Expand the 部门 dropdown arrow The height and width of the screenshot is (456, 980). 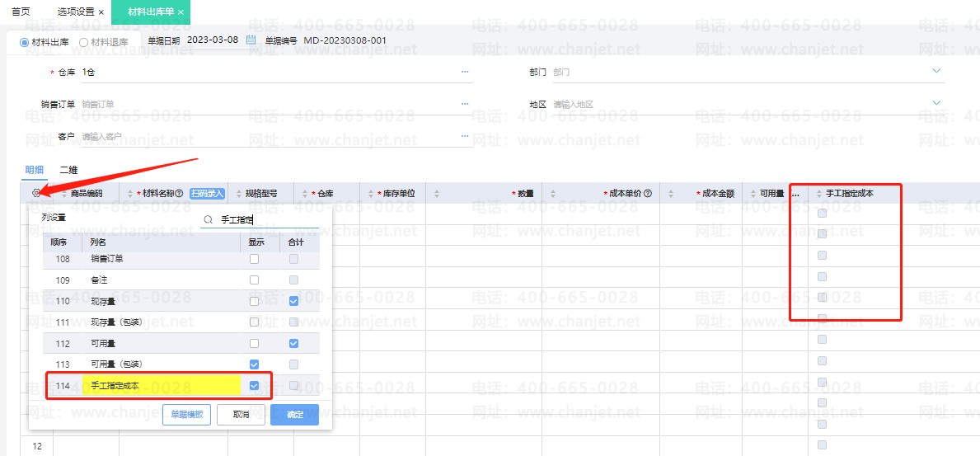coord(936,71)
